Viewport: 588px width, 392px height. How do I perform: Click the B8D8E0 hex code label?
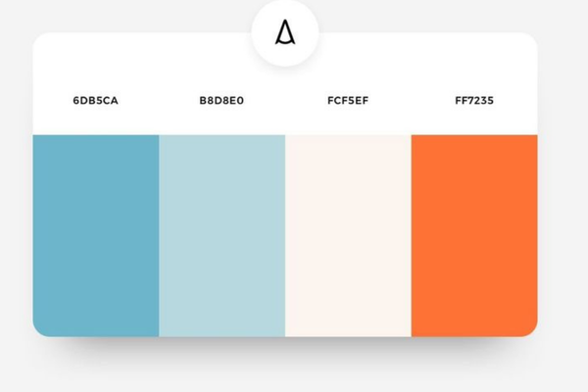coord(221,101)
